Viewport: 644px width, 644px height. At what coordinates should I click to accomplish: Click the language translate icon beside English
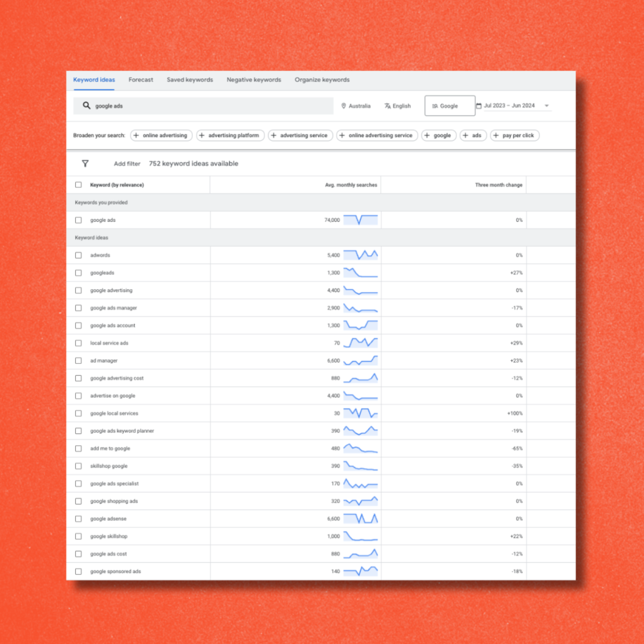tap(387, 106)
